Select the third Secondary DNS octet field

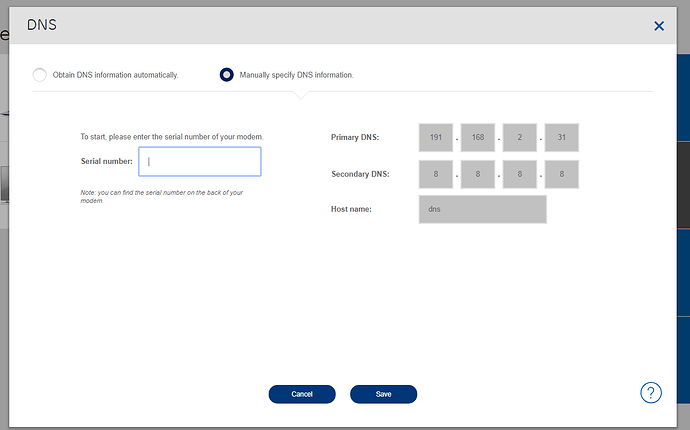tap(520, 174)
